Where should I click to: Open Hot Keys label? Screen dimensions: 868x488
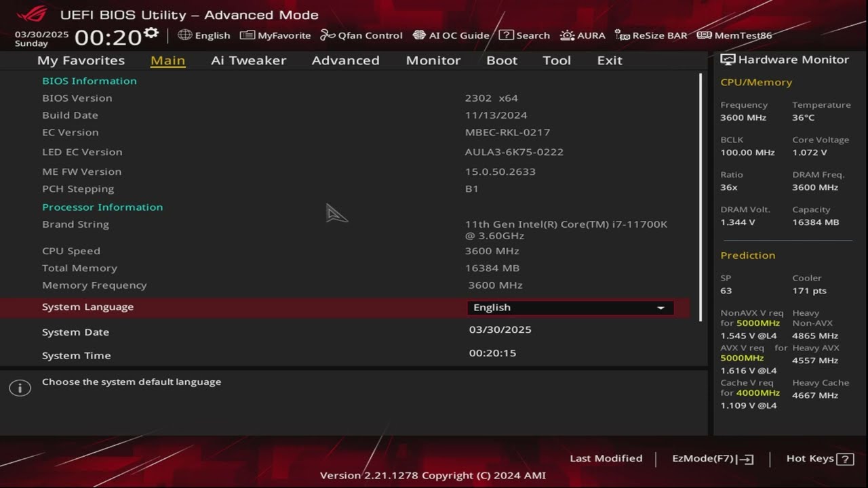tap(810, 459)
